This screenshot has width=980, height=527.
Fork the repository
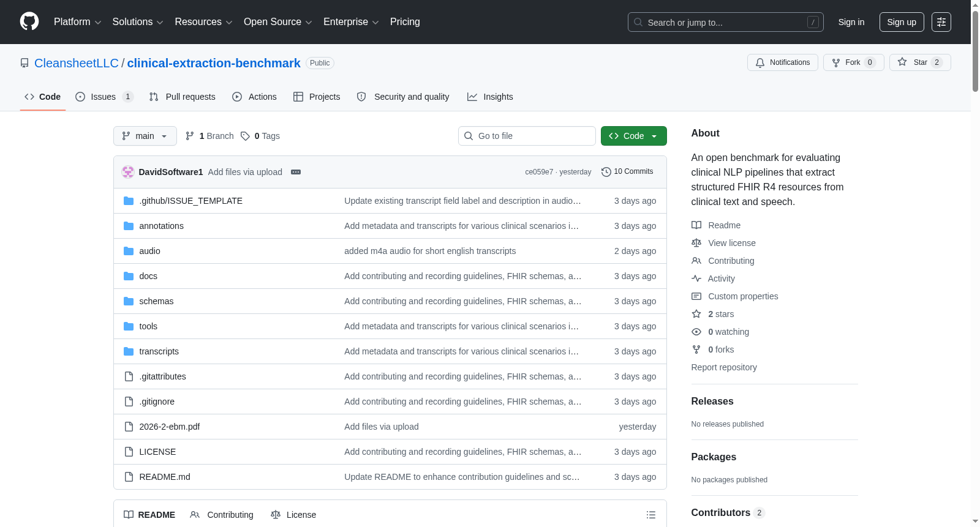pyautogui.click(x=853, y=62)
